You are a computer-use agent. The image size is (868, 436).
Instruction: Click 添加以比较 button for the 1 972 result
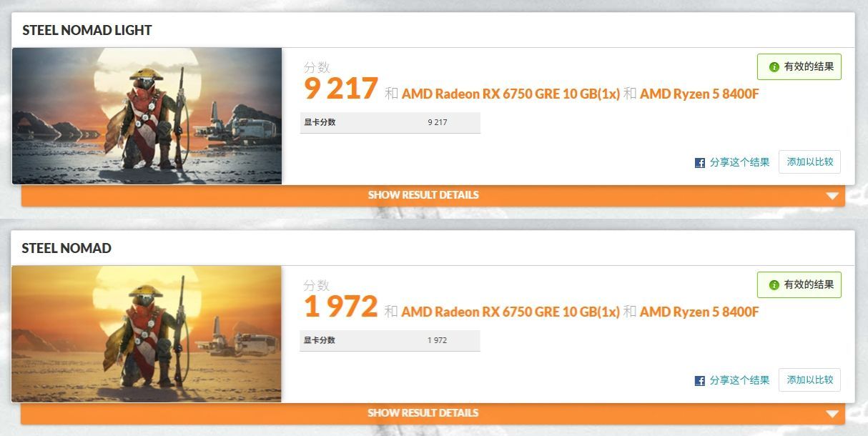point(809,380)
